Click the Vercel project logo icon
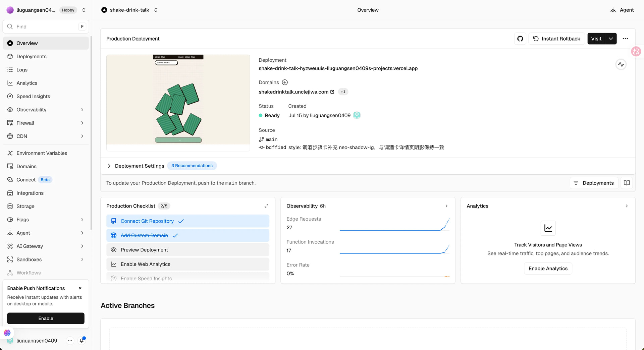Viewport: 644px width, 350px height. coord(104,10)
